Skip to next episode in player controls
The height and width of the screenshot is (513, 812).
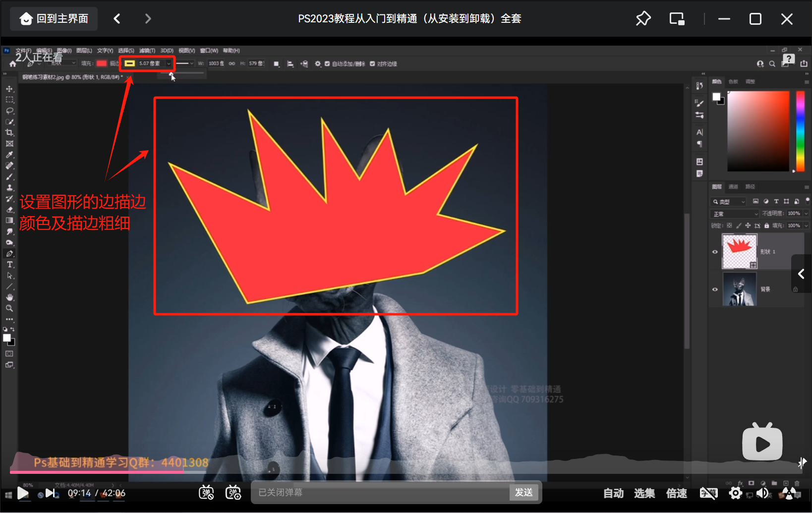[x=50, y=493]
